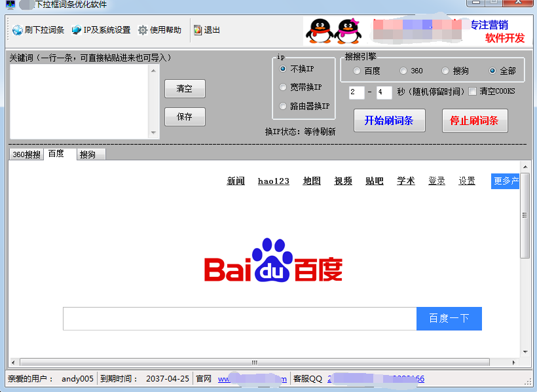Viewport: 537px width, 392px height.
Task: Click the app icon in the title bar
Action: (x=10, y=5)
